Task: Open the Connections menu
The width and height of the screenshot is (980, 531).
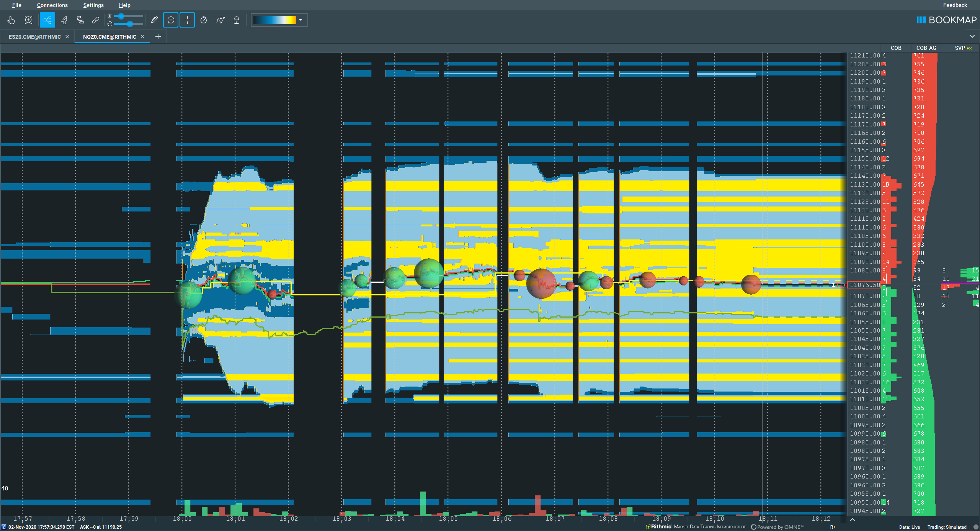Action: (52, 5)
